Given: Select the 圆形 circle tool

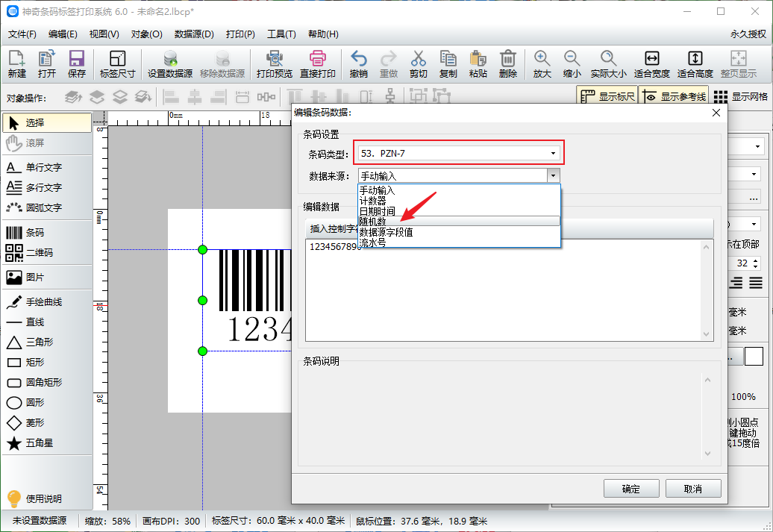Looking at the screenshot, I should (47, 403).
